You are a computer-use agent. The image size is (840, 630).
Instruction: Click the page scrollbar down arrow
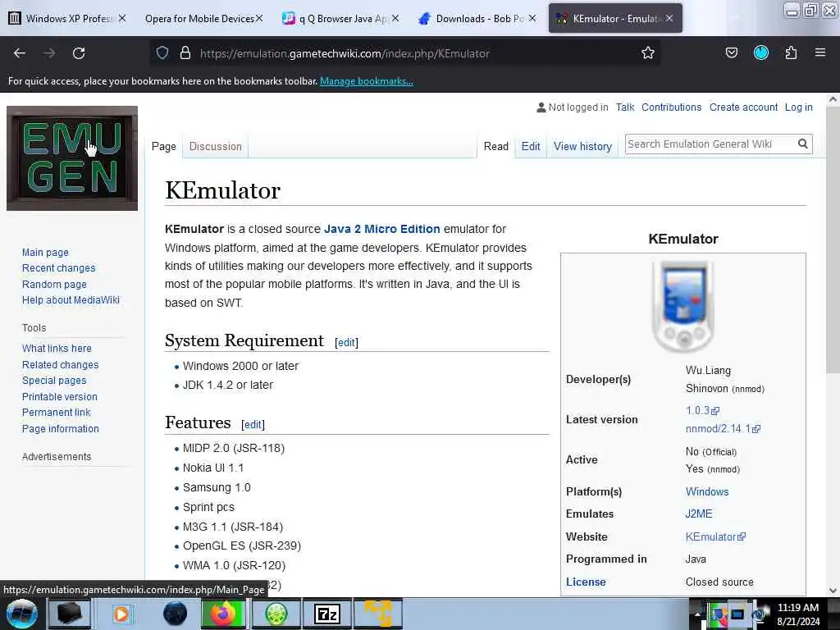[833, 591]
